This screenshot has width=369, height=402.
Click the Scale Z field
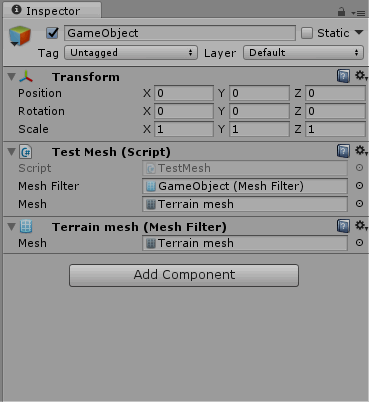[335, 129]
